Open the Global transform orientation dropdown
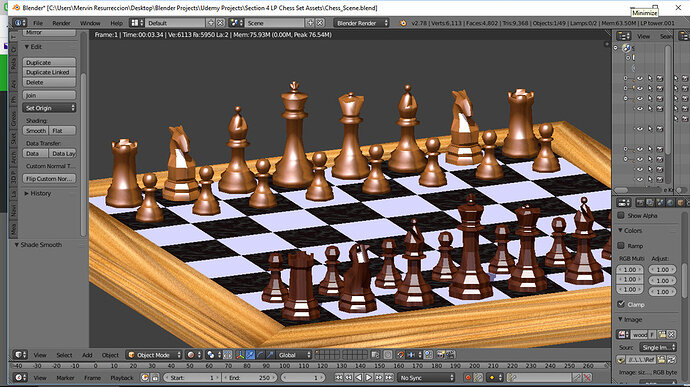The width and height of the screenshot is (690, 387). click(294, 354)
